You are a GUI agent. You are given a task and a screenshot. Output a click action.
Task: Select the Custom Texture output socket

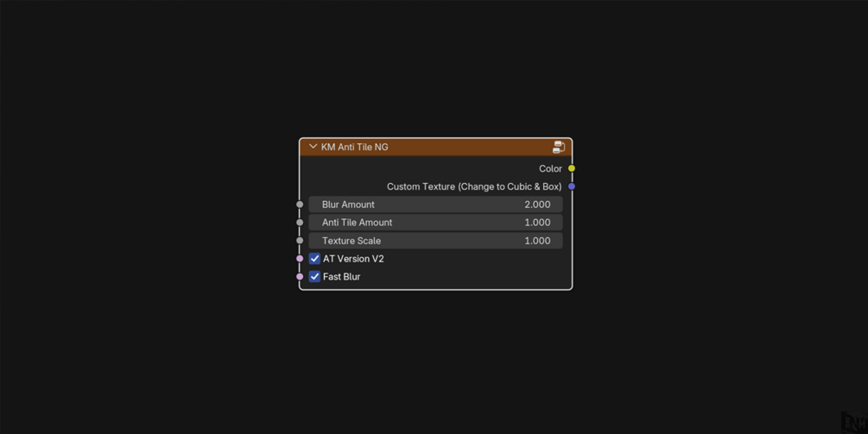point(571,186)
